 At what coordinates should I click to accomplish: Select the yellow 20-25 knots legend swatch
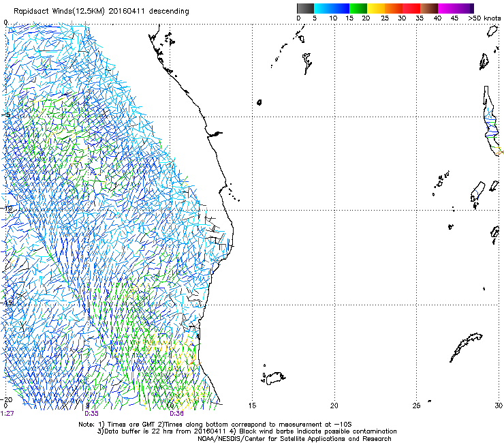pos(376,8)
